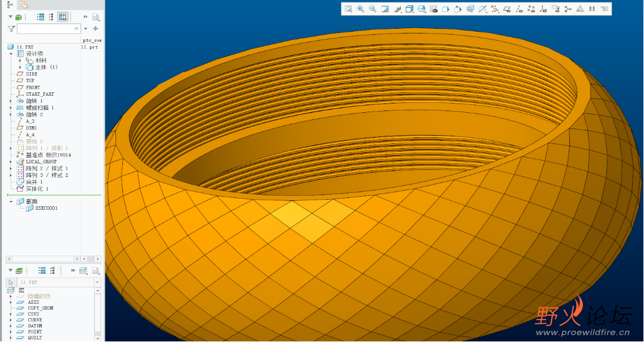The image size is (644, 342).
Task: Expand the LOCAL_GROUP node
Action: [x=11, y=162]
